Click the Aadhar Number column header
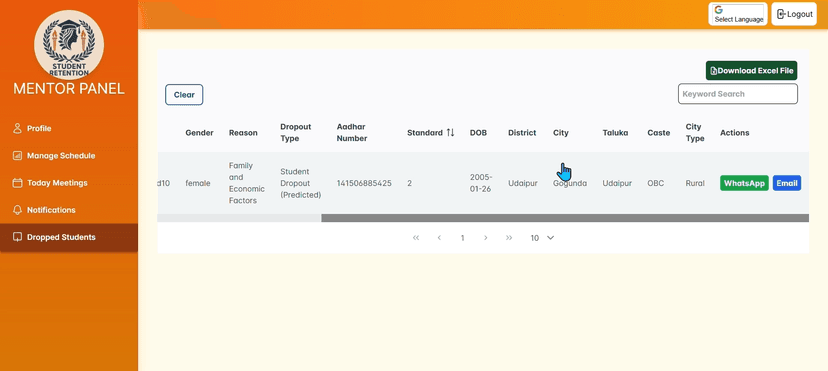Viewport: 828px width, 371px height. 352,132
